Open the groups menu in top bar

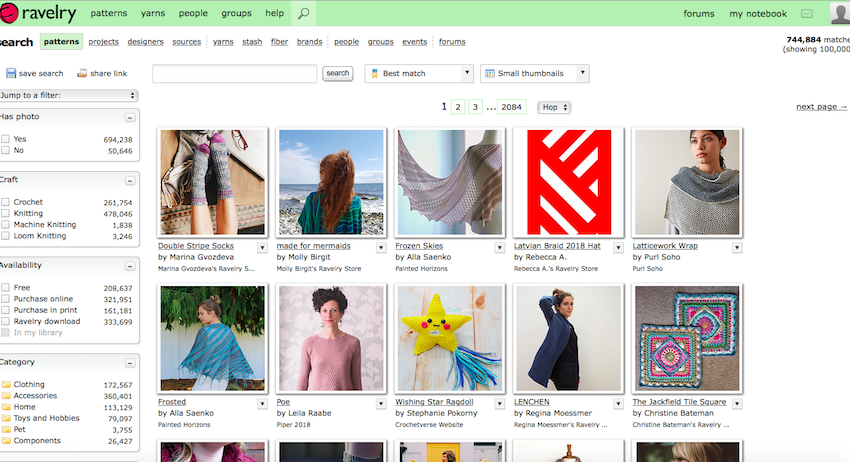236,13
